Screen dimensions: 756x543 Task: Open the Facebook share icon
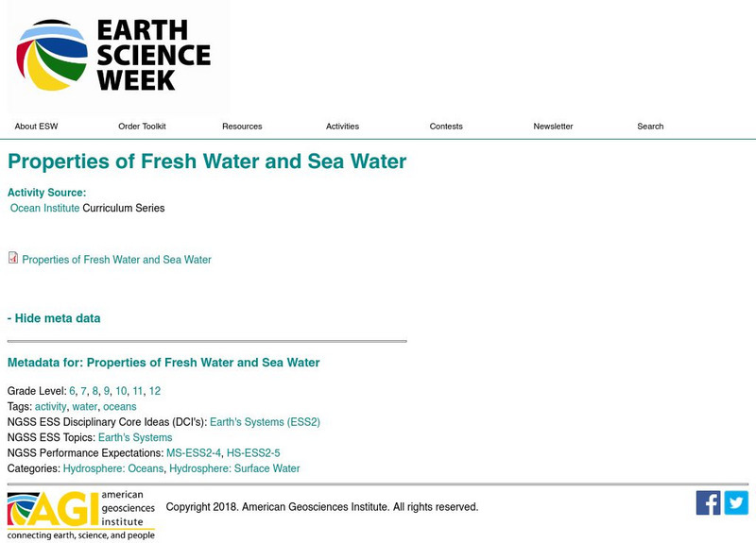708,502
